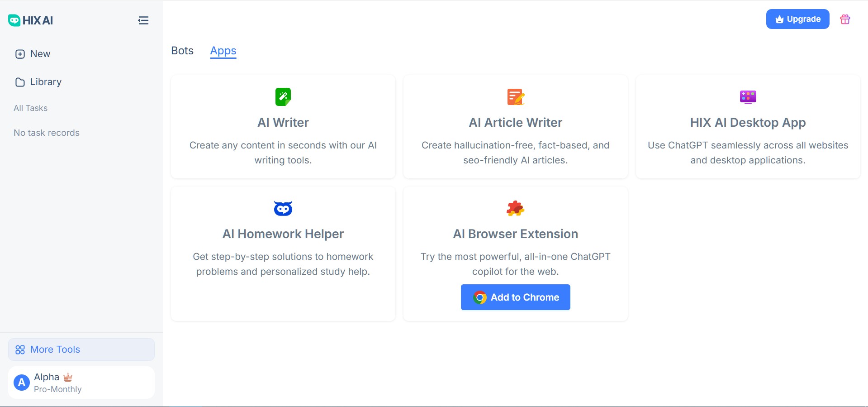Select the Apps tab
The image size is (868, 407).
click(223, 51)
